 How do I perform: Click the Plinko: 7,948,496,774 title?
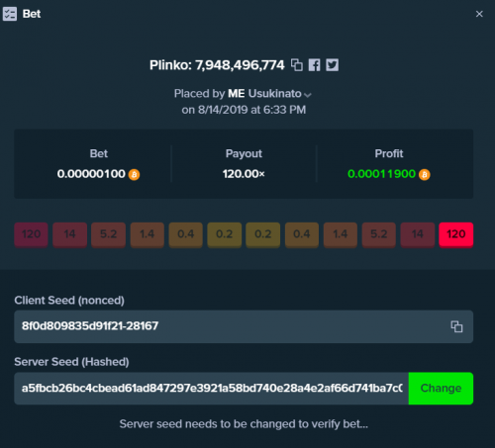click(217, 65)
